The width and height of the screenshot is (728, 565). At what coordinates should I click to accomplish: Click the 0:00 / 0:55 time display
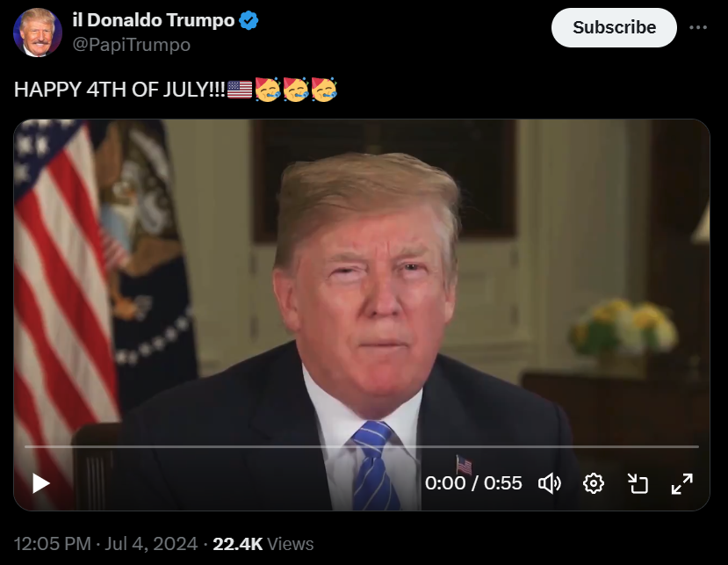coord(473,483)
